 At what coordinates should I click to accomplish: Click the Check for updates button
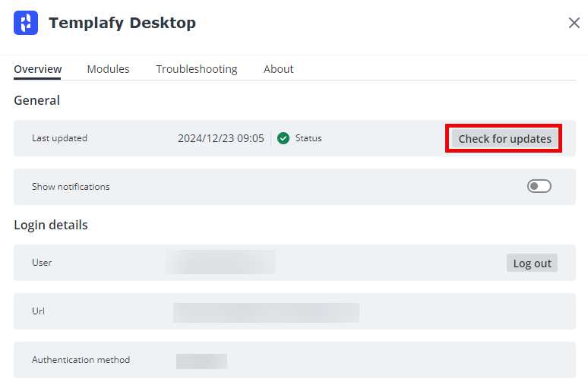tap(504, 139)
